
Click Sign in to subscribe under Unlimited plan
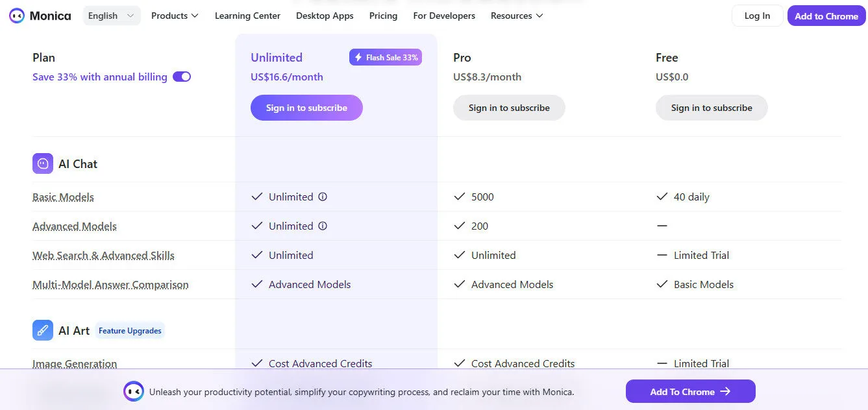306,108
